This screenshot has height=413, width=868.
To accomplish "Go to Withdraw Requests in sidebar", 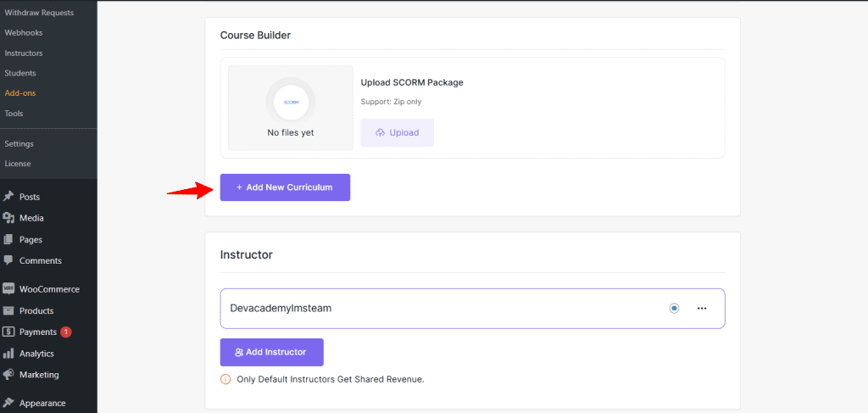I will point(39,13).
